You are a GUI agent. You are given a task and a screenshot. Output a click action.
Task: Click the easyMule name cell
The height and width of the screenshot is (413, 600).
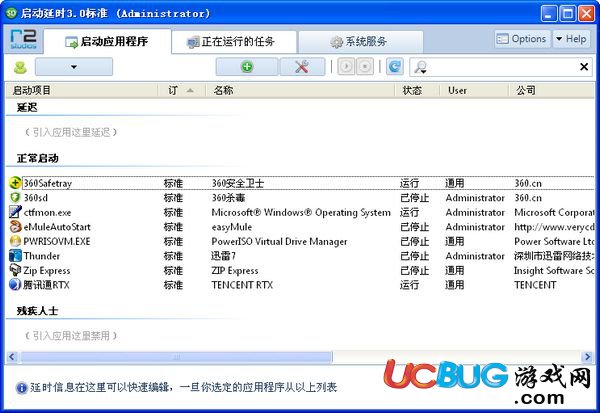tap(232, 227)
